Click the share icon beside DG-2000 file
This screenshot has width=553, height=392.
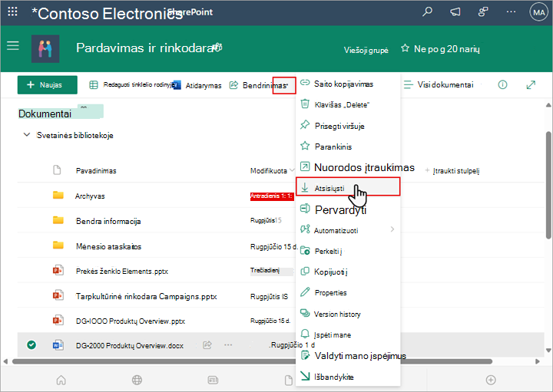click(207, 344)
